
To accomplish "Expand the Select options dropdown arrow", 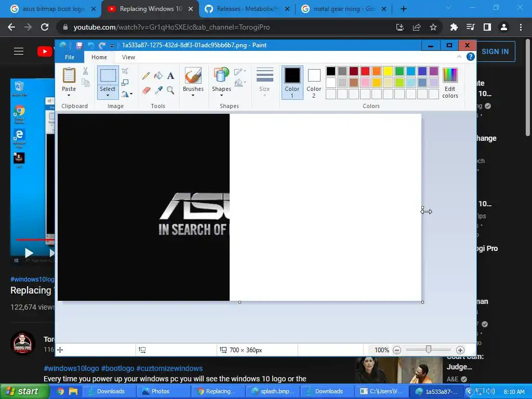I will tap(108, 96).
